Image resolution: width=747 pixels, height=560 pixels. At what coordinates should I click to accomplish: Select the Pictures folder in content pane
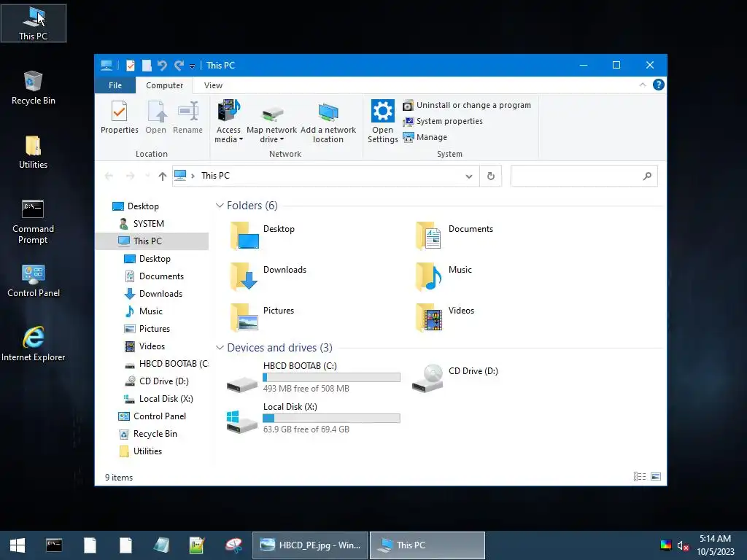(262, 317)
